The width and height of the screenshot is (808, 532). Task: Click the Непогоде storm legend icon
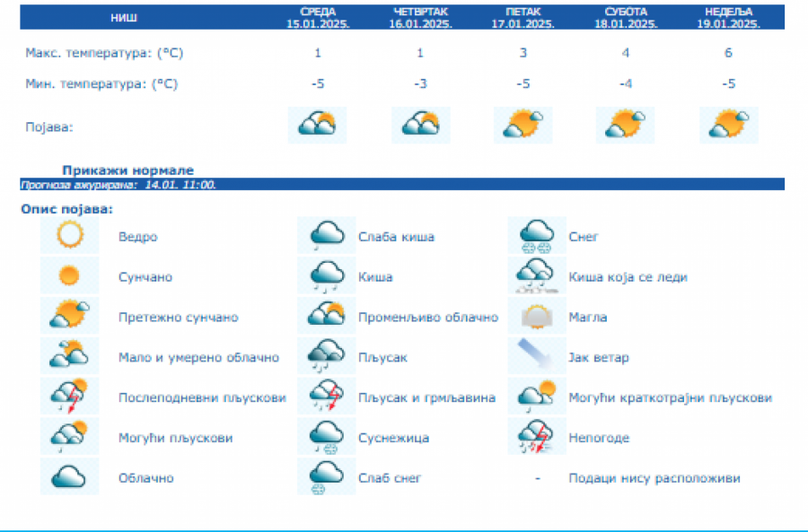click(x=537, y=438)
